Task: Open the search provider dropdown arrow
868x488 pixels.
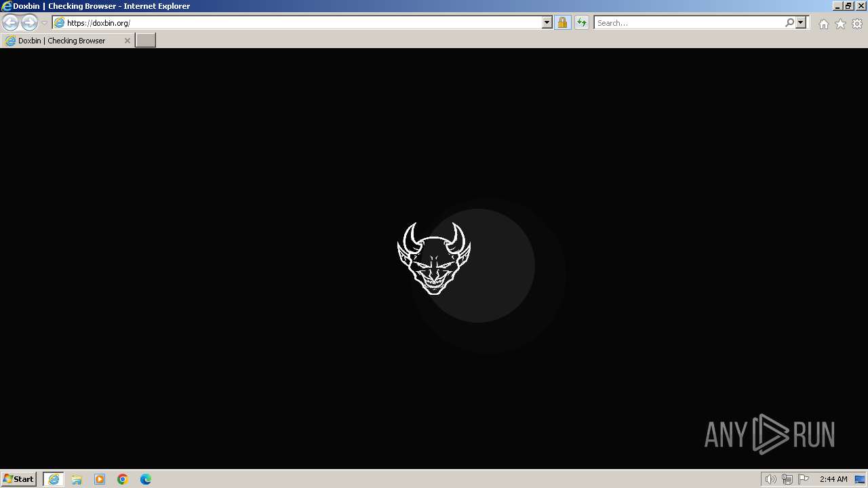Action: [x=801, y=22]
